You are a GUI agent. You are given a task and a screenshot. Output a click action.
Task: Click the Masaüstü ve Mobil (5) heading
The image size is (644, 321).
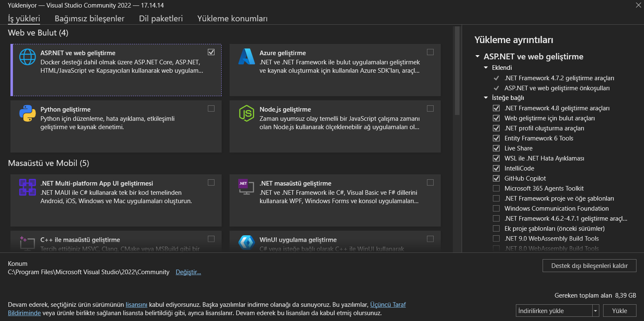[48, 163]
